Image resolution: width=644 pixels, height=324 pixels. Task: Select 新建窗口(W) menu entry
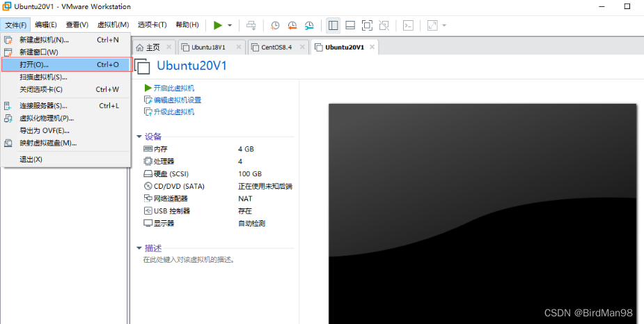tap(65, 52)
